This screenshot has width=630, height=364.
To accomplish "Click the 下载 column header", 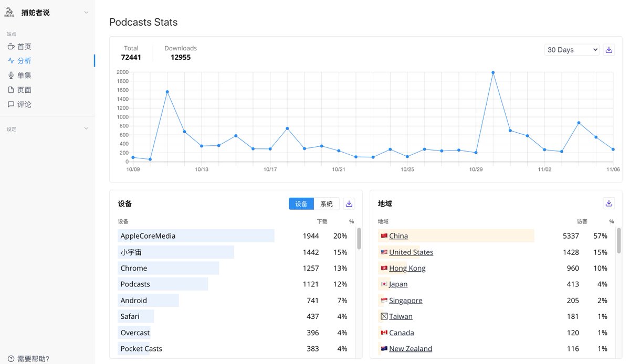I will [x=322, y=222].
